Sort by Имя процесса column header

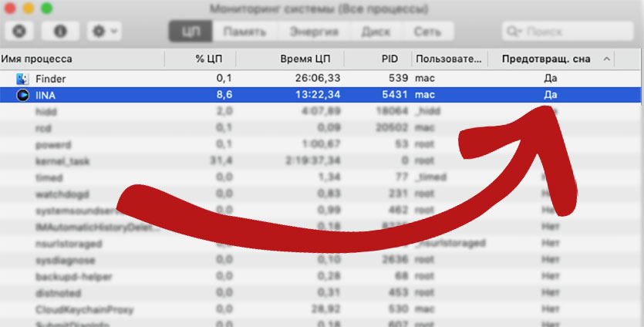click(x=83, y=59)
